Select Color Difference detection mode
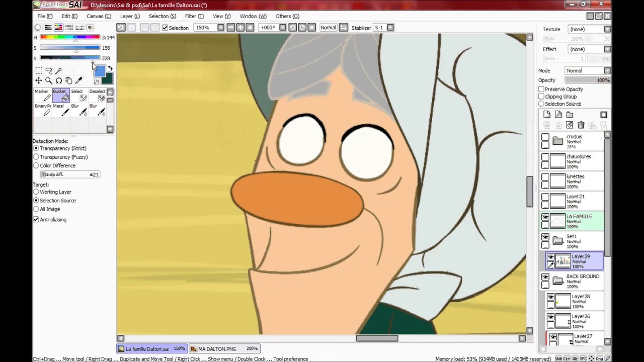Screen dimensions: 644x362 coord(36,165)
